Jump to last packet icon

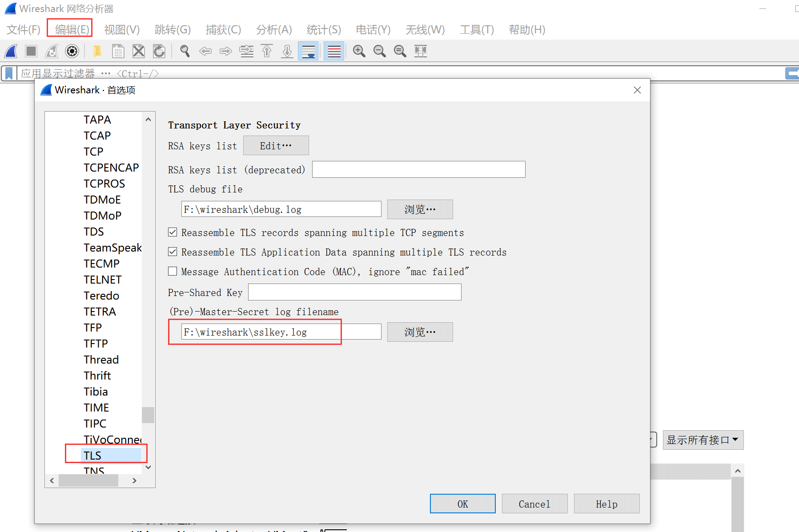tap(287, 51)
